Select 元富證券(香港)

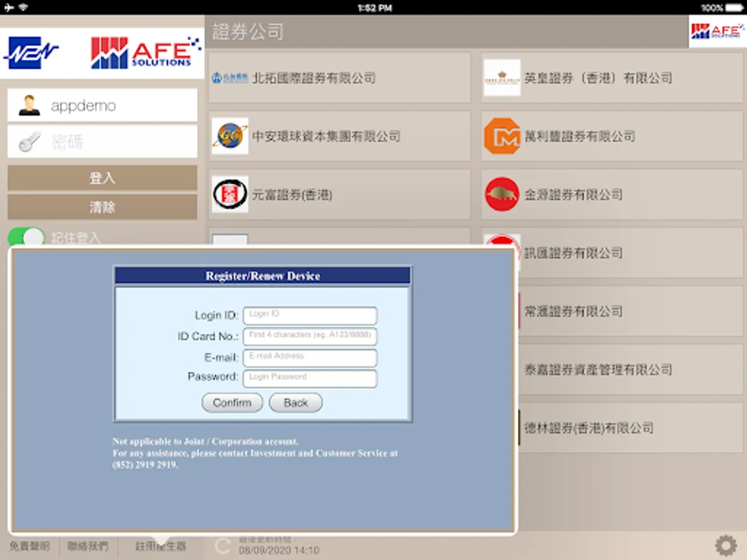(x=339, y=194)
